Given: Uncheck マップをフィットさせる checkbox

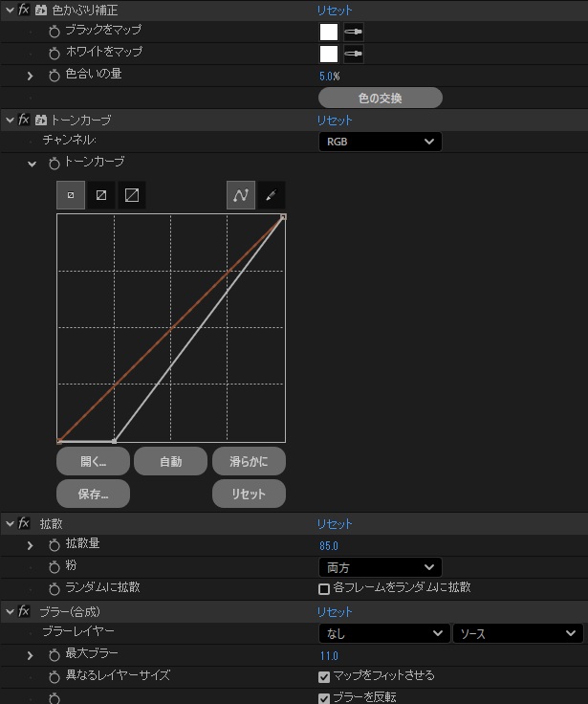Looking at the screenshot, I should (x=324, y=676).
